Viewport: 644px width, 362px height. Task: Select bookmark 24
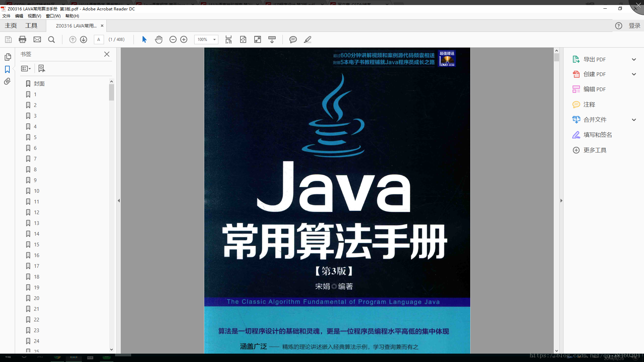click(x=37, y=341)
